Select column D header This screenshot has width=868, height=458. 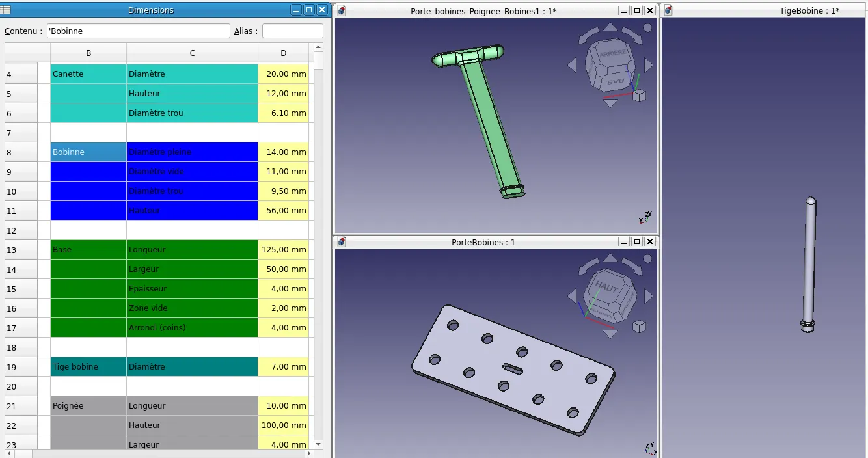click(284, 53)
